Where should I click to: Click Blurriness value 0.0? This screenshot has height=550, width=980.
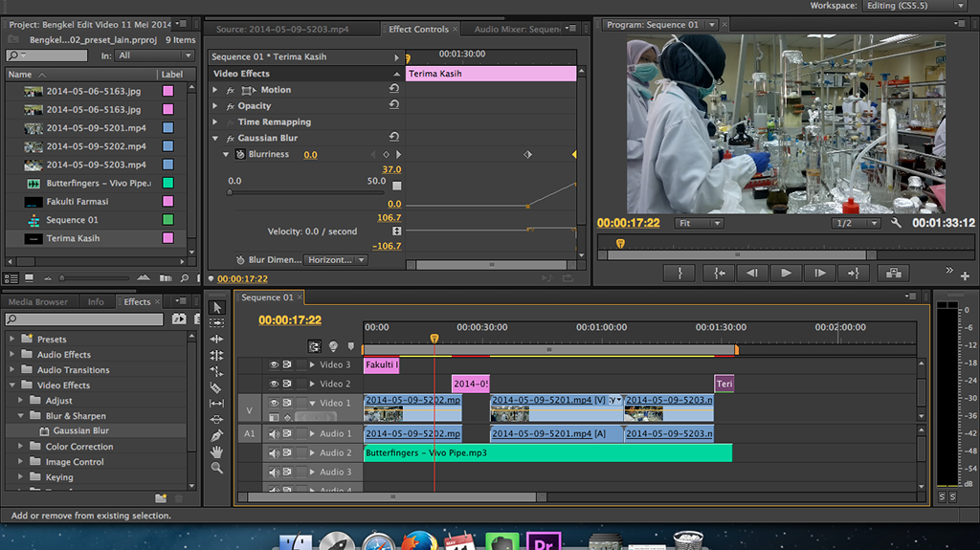click(311, 155)
